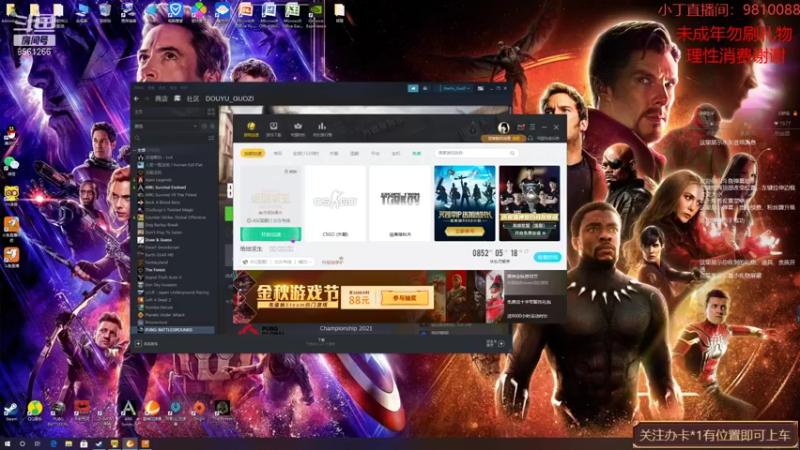Viewport: 800px width, 450px height.
Task: Collapse the top category in Steam library list
Action: (135, 151)
